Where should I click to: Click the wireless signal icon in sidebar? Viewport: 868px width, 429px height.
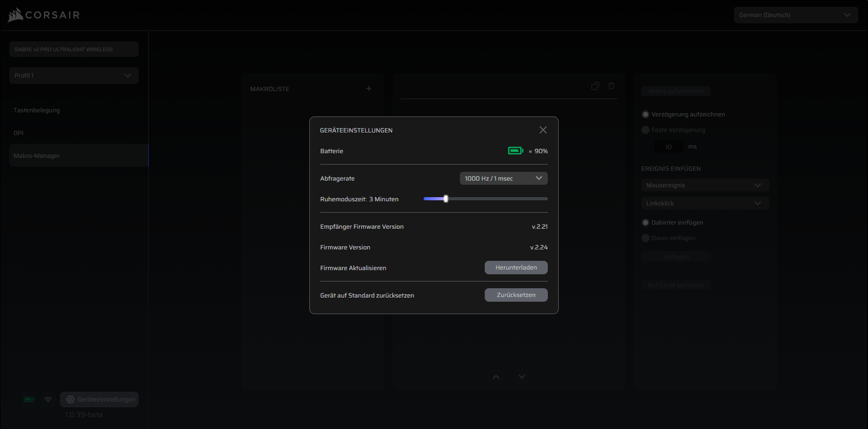48,400
